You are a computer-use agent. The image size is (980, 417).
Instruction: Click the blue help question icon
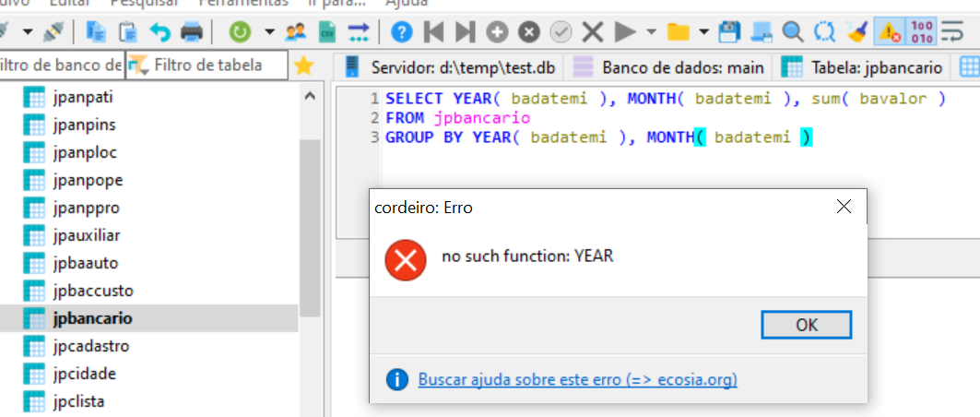402,31
